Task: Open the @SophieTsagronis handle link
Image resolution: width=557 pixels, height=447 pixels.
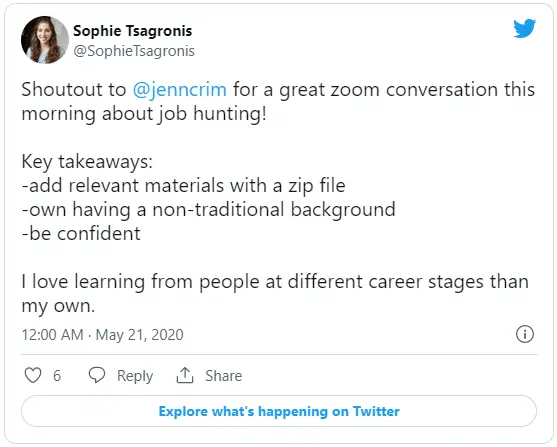Action: pyautogui.click(x=134, y=51)
